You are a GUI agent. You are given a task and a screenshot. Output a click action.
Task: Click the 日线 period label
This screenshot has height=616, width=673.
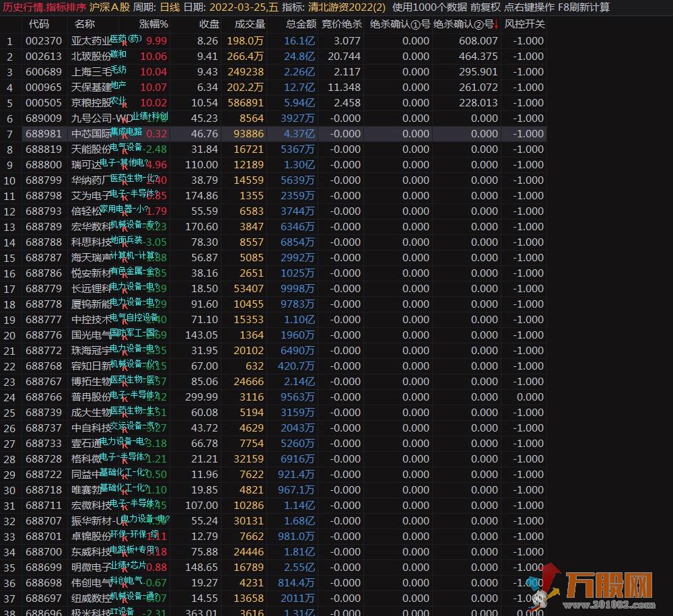coord(170,7)
